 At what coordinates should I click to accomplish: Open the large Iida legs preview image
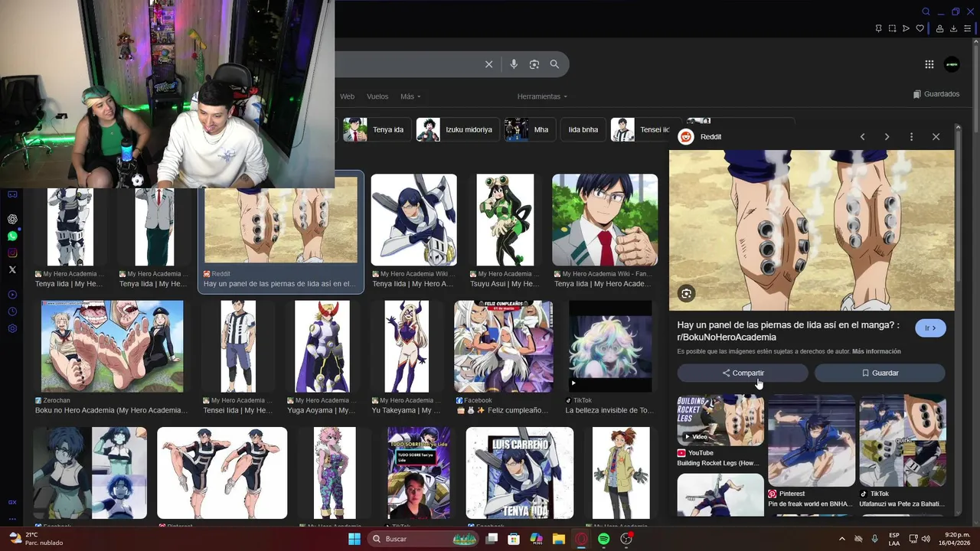(812, 230)
